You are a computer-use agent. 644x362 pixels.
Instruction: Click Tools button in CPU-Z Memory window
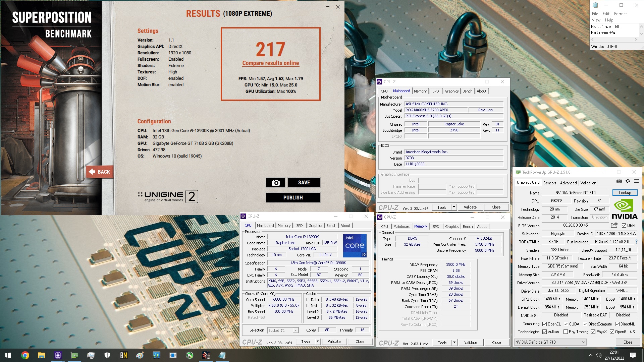[442, 343]
